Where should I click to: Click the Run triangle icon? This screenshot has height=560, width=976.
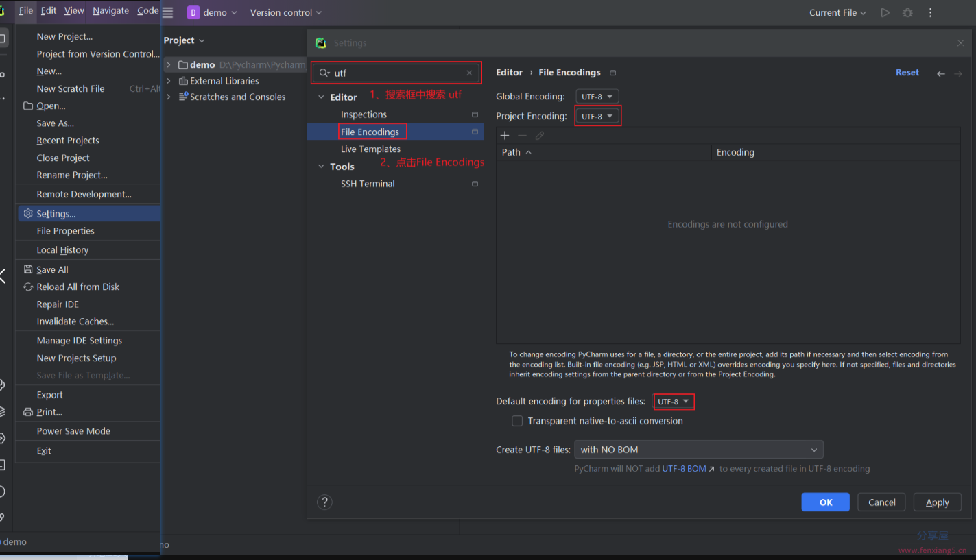tap(885, 12)
